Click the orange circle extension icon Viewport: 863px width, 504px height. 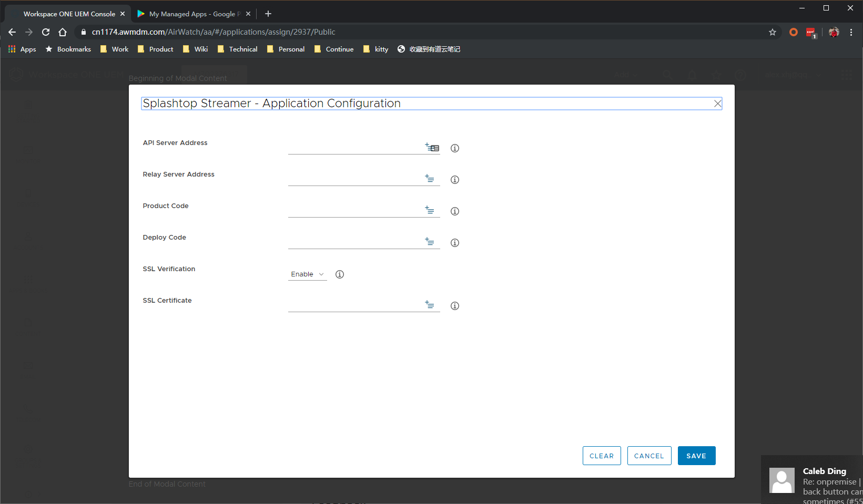point(794,32)
